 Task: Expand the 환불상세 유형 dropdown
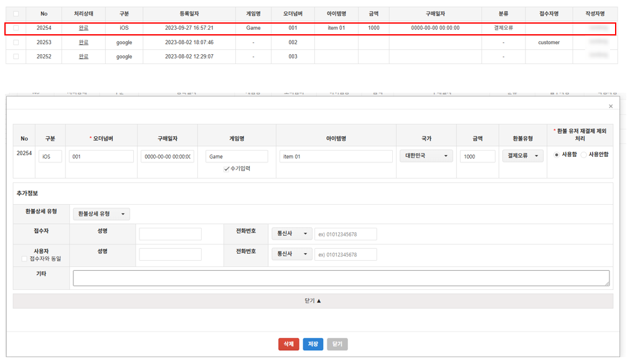101,214
